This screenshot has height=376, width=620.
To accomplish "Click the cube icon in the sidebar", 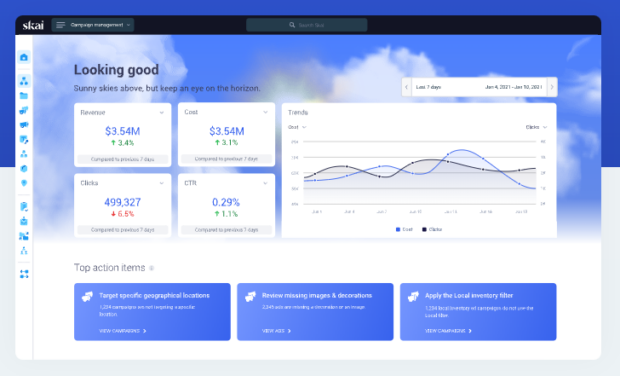I will (24, 169).
